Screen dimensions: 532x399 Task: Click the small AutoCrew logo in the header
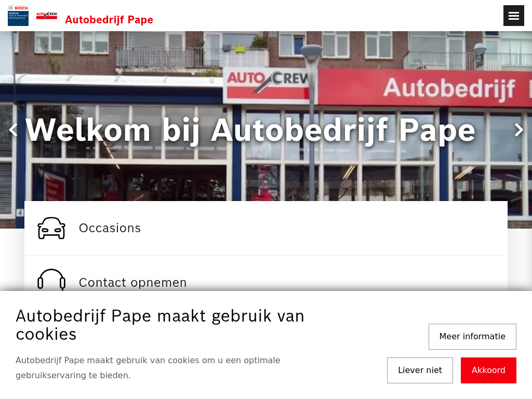(47, 16)
